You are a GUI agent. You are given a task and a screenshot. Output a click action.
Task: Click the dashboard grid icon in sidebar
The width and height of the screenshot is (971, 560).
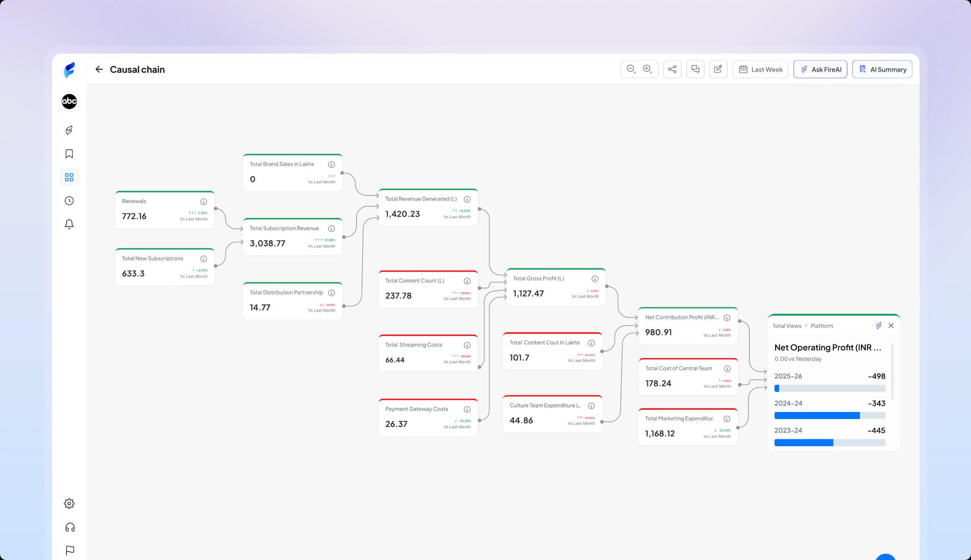pos(69,177)
